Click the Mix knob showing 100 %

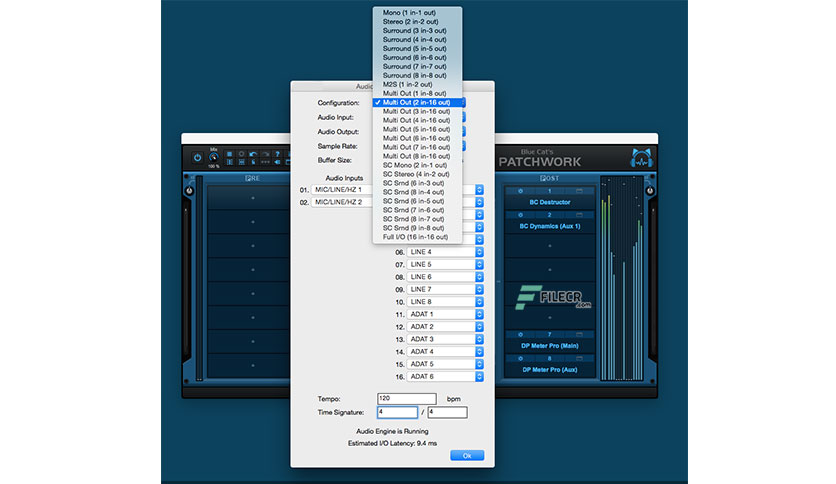pos(213,158)
